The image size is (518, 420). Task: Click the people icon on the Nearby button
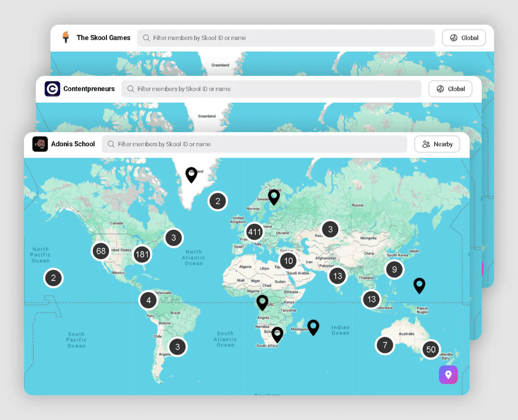coord(426,144)
